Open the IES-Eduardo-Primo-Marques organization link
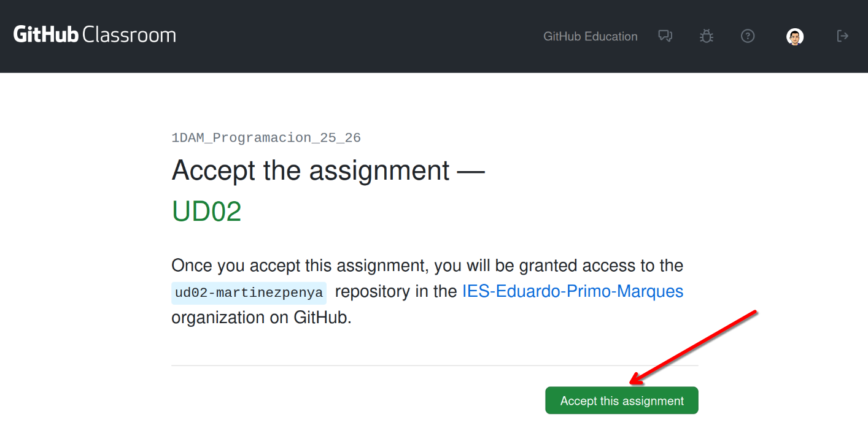Image resolution: width=868 pixels, height=436 pixels. (x=572, y=291)
